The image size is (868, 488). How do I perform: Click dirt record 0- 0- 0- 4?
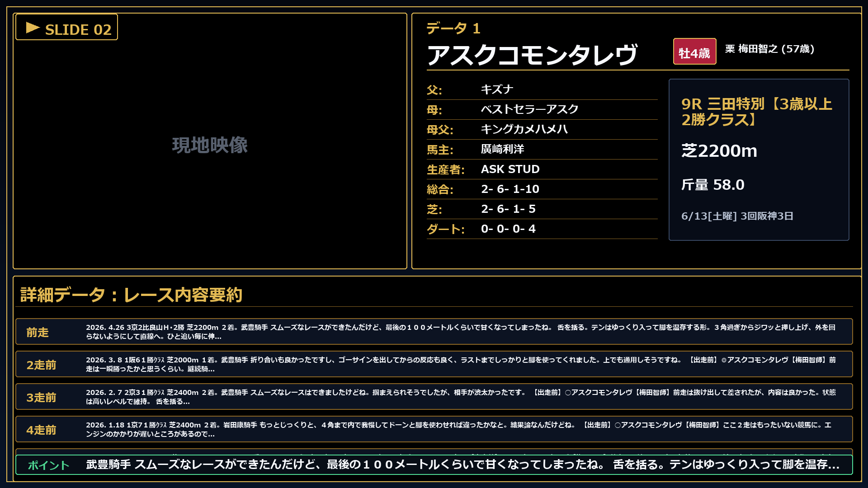point(508,229)
